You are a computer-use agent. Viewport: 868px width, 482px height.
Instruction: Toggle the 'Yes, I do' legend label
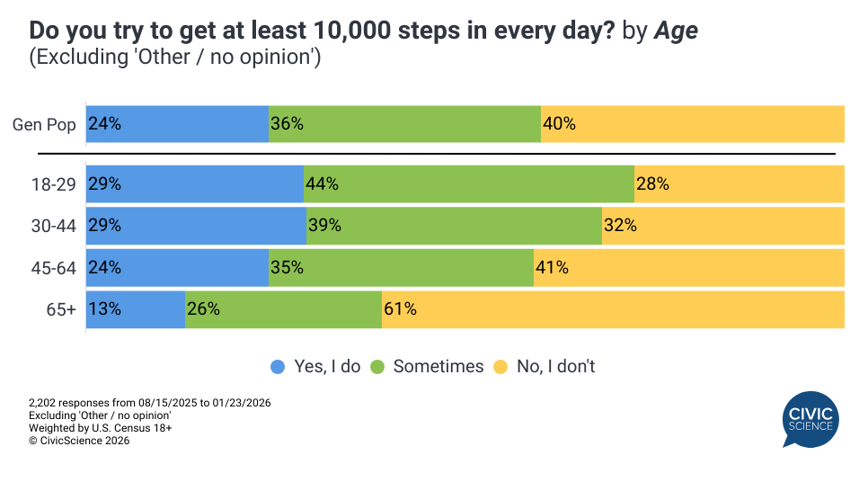327,367
